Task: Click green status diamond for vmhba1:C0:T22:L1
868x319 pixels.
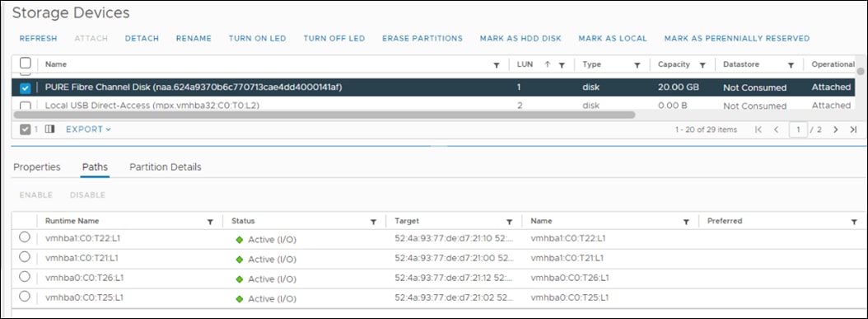Action: (239, 240)
